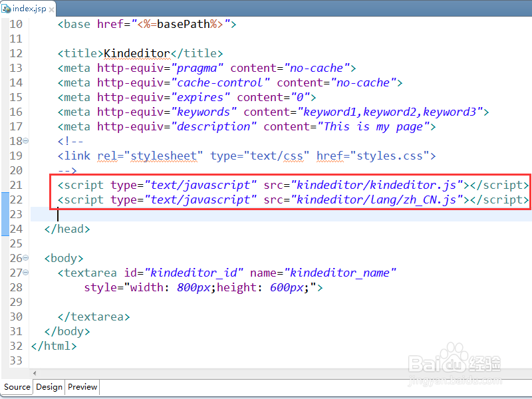Click the "This is my page" content value
This screenshot has height=399, width=532.
tap(374, 126)
